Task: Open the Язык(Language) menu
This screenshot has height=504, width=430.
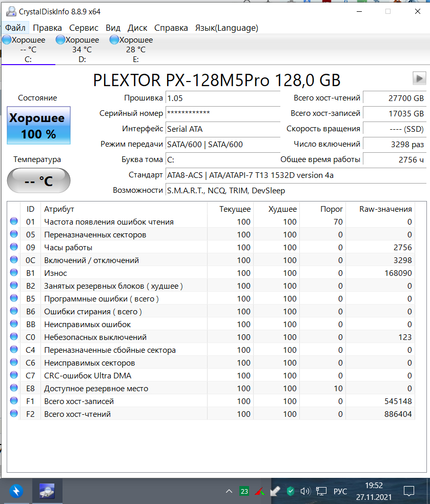Action: click(x=227, y=28)
